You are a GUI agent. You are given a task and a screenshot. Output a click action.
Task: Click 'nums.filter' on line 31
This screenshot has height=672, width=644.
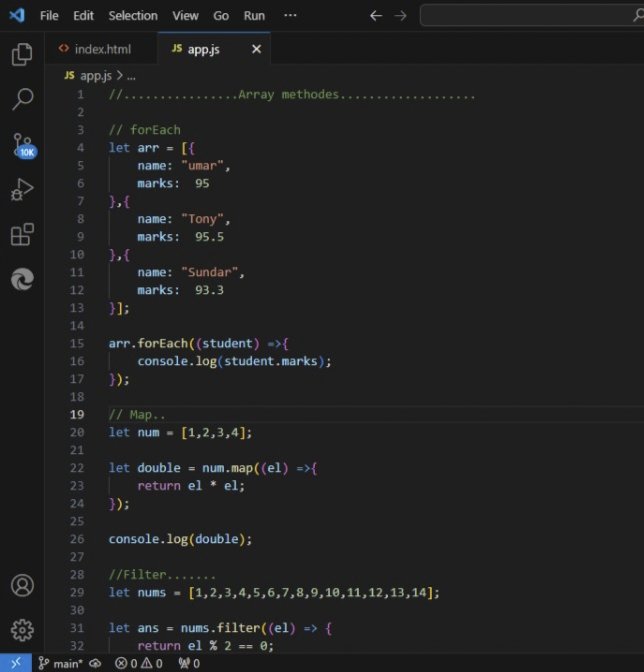(220, 628)
